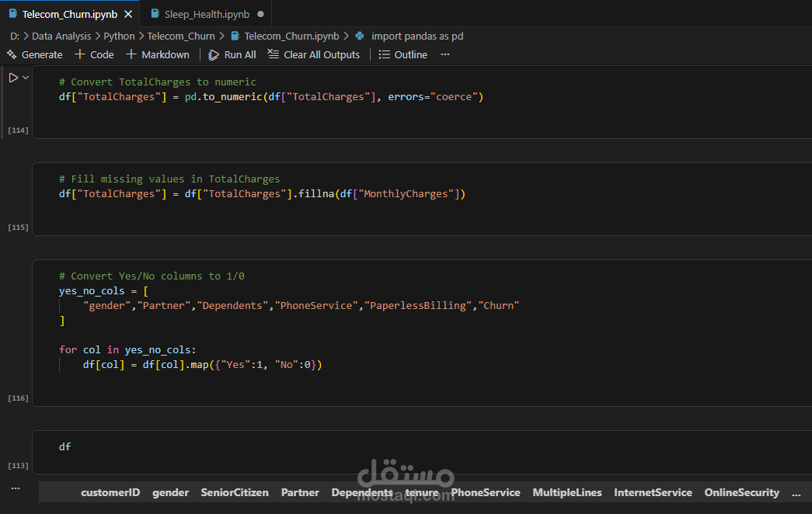Open the Python breadcrumb folder
The height and width of the screenshot is (514, 812).
(119, 36)
